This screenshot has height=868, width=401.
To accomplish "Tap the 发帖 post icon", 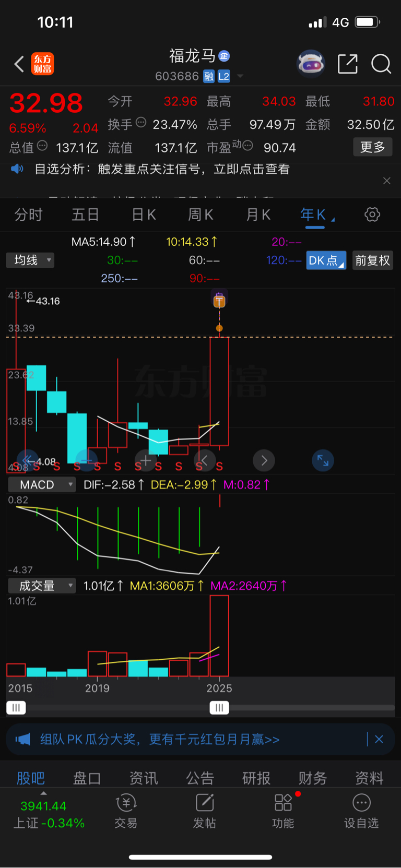I will (205, 812).
